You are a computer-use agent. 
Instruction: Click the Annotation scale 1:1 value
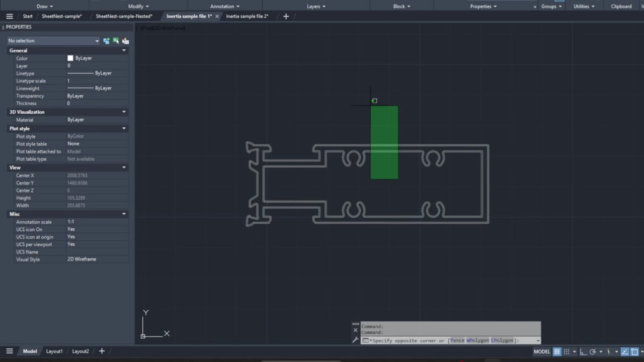pyautogui.click(x=97, y=222)
